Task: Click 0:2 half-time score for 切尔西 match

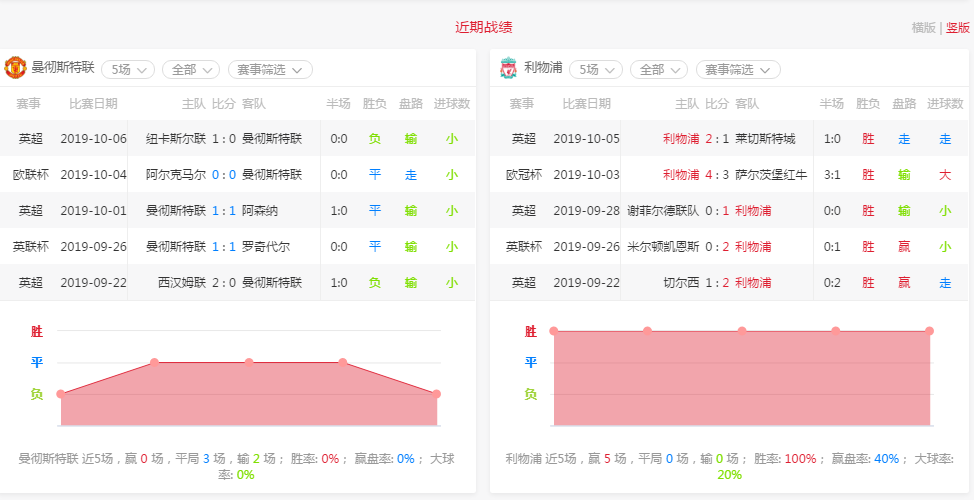Action: click(832, 283)
